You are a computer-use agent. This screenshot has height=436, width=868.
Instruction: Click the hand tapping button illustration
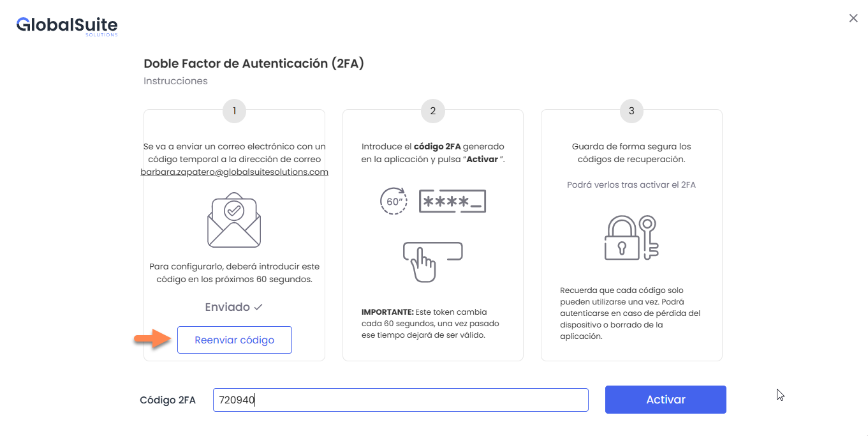432,260
